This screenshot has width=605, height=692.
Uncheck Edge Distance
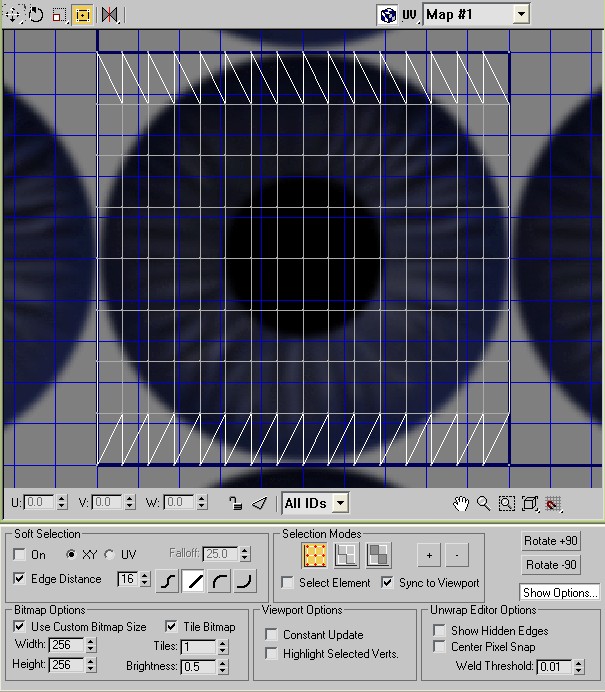pyautogui.click(x=19, y=578)
